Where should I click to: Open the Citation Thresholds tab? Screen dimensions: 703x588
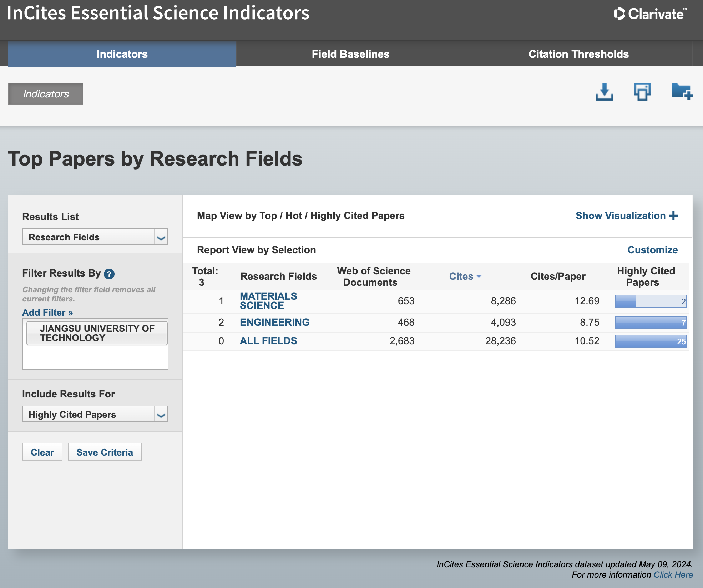pyautogui.click(x=578, y=54)
